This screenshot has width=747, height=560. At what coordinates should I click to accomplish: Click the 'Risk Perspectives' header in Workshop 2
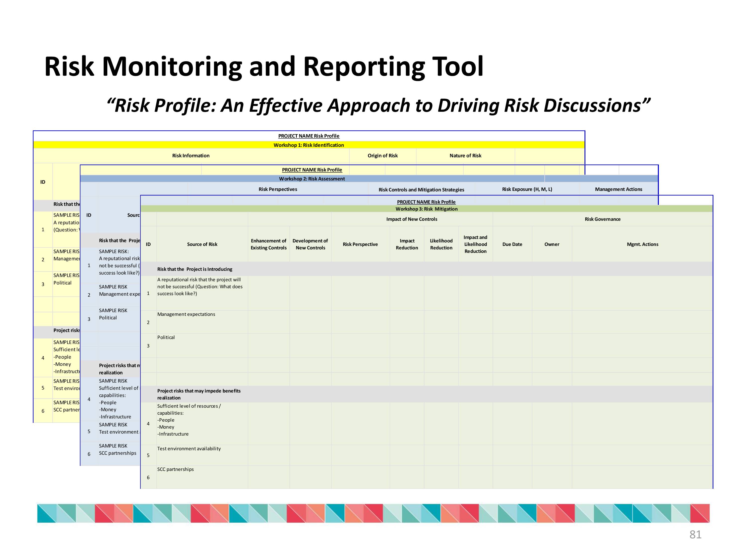pyautogui.click(x=278, y=189)
